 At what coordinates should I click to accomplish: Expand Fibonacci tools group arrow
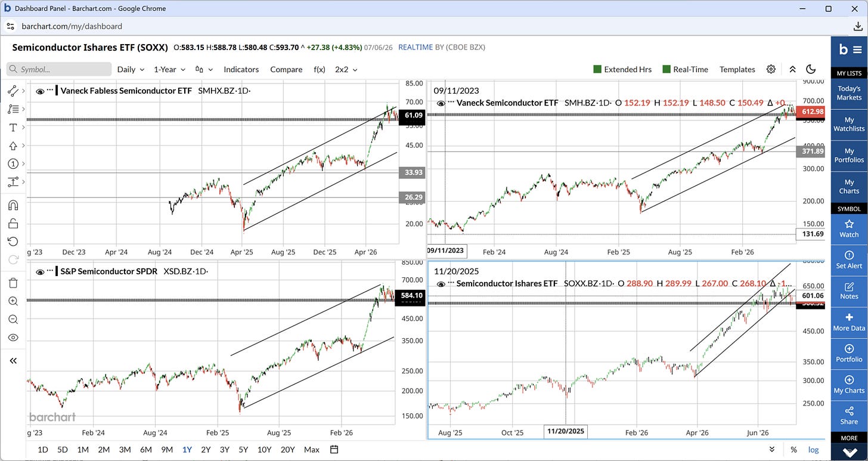(24, 109)
